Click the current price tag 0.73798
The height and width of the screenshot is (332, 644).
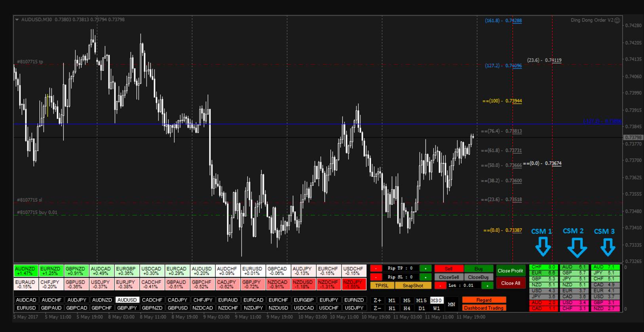coord(633,137)
